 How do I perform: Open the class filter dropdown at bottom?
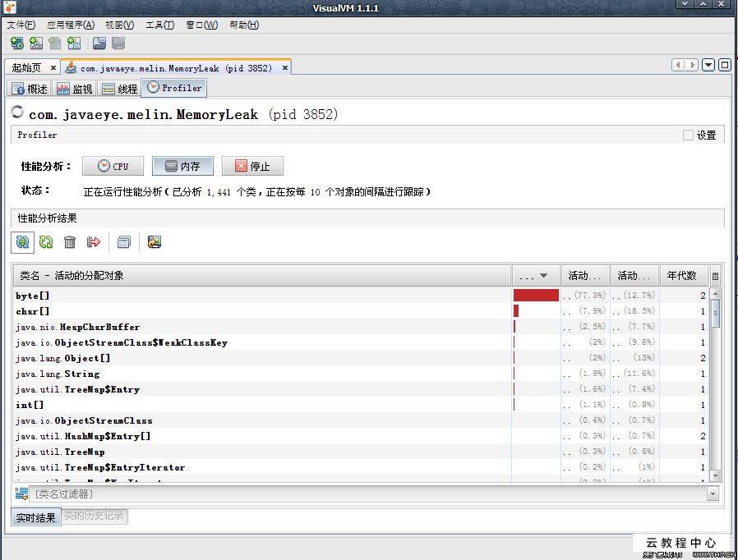point(712,493)
